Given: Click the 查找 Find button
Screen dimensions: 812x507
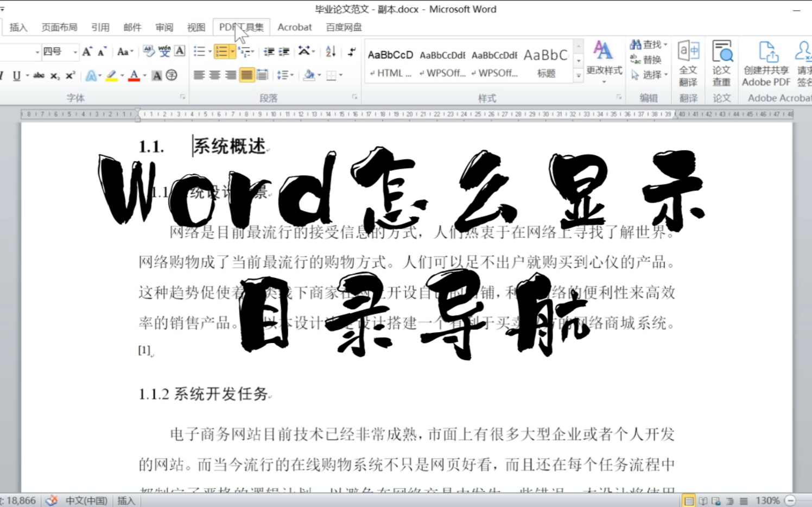Looking at the screenshot, I should click(x=645, y=45).
